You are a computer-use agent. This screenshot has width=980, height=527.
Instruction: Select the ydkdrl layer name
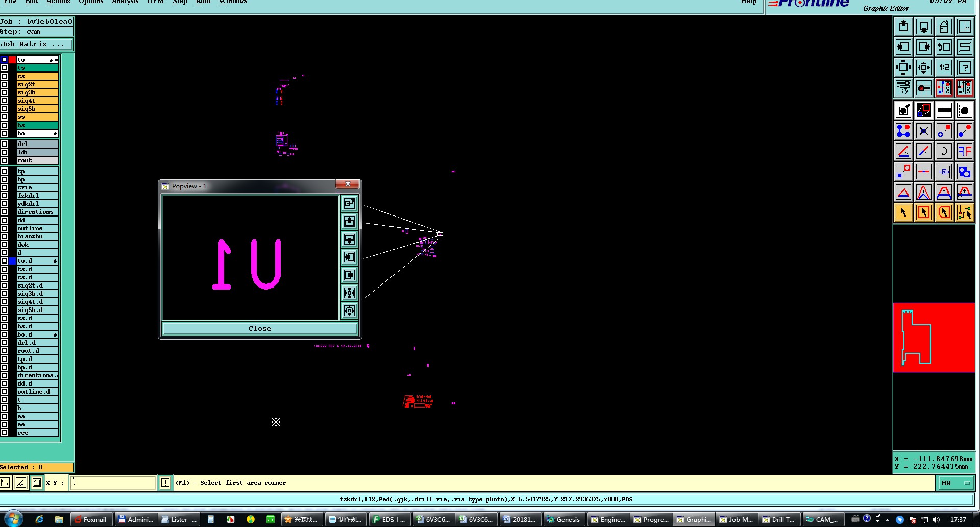[37, 204]
